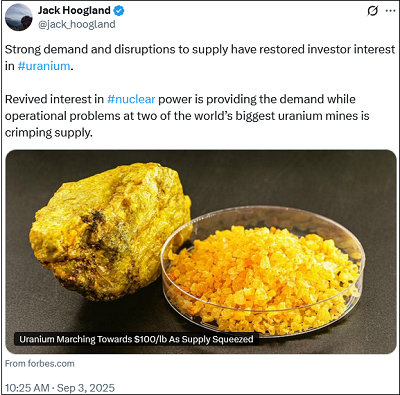Open Jack Hoogland's profile avatar
The image size is (400, 395).
[x=19, y=18]
